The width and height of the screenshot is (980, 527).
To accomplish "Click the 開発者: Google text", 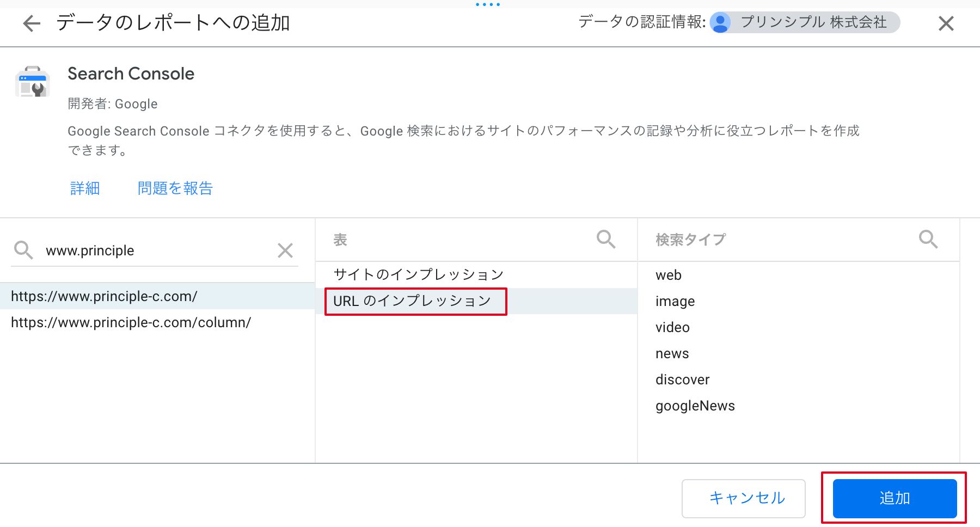I will click(113, 104).
